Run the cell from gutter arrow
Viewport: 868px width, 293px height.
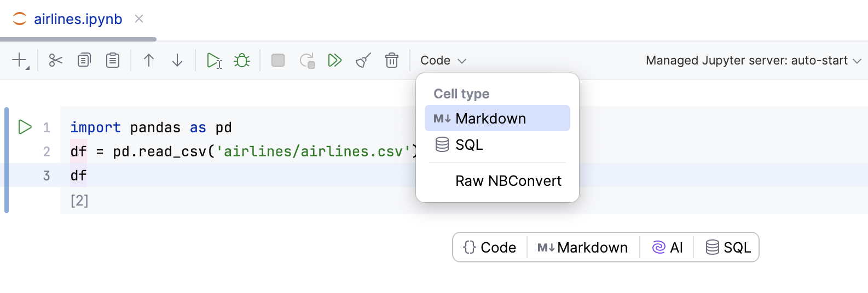tap(25, 127)
